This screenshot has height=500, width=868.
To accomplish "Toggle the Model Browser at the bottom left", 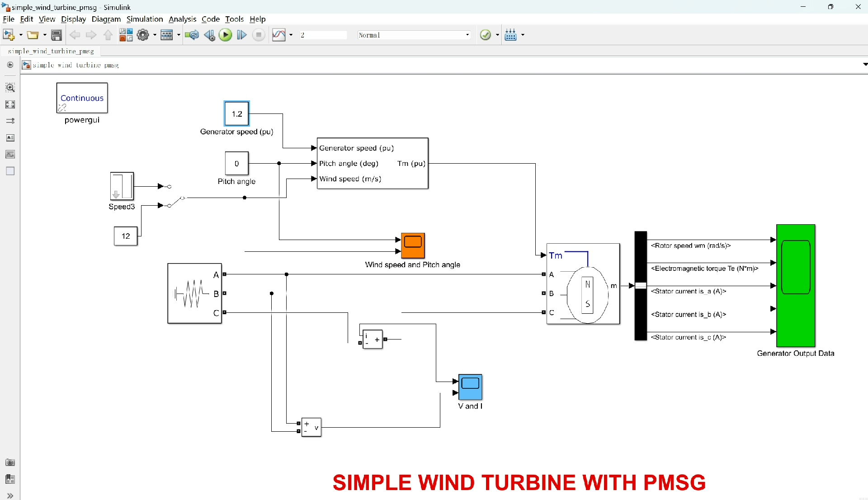I will (x=10, y=495).
